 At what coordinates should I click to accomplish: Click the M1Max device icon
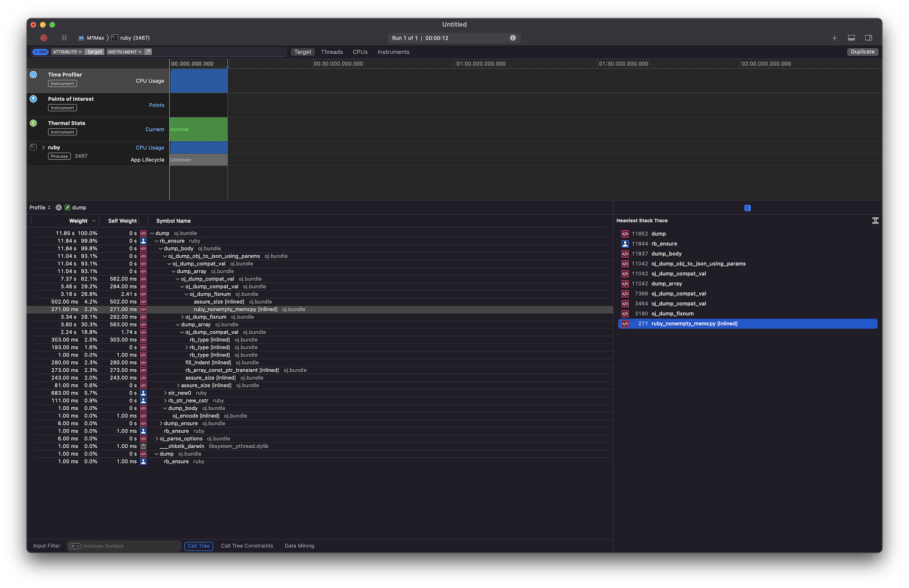coord(81,38)
